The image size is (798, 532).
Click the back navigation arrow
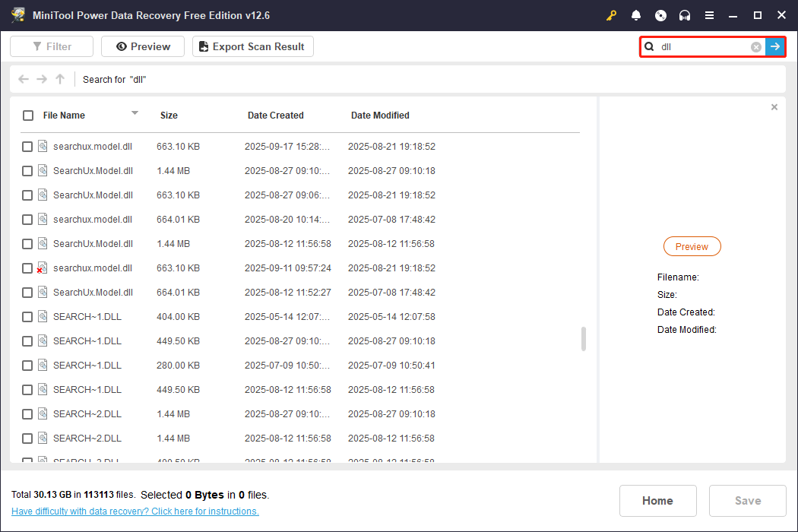pos(23,78)
